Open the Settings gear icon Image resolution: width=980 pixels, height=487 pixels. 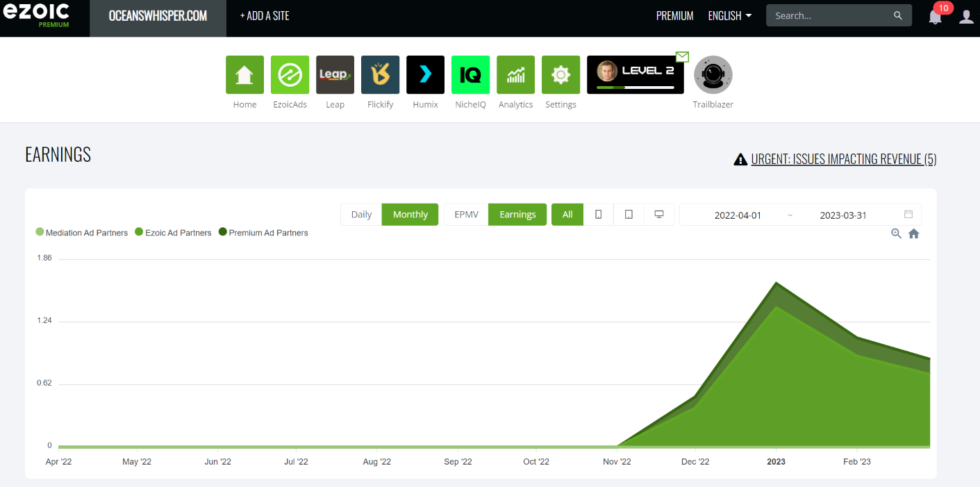[x=560, y=74]
